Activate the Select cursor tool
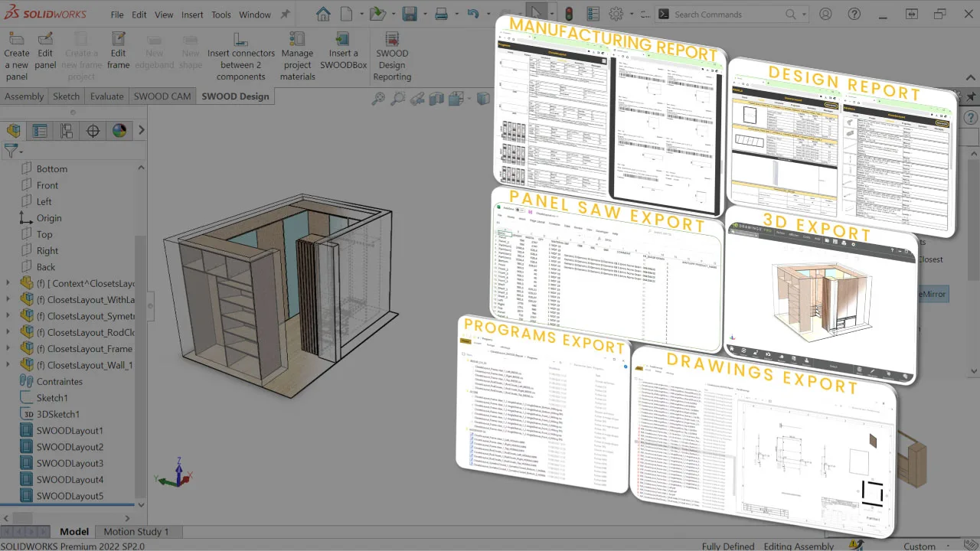This screenshot has width=980, height=551. pyautogui.click(x=537, y=14)
